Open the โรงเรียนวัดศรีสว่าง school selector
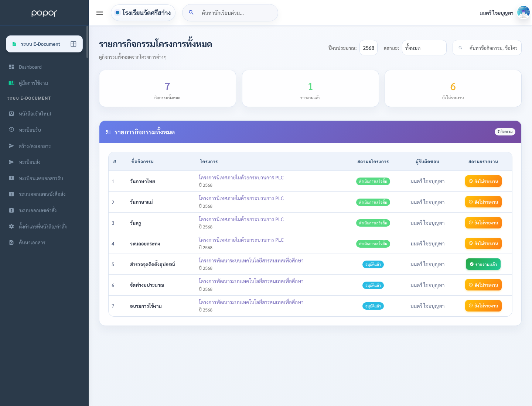Image resolution: width=532 pixels, height=406 pixels. (143, 13)
